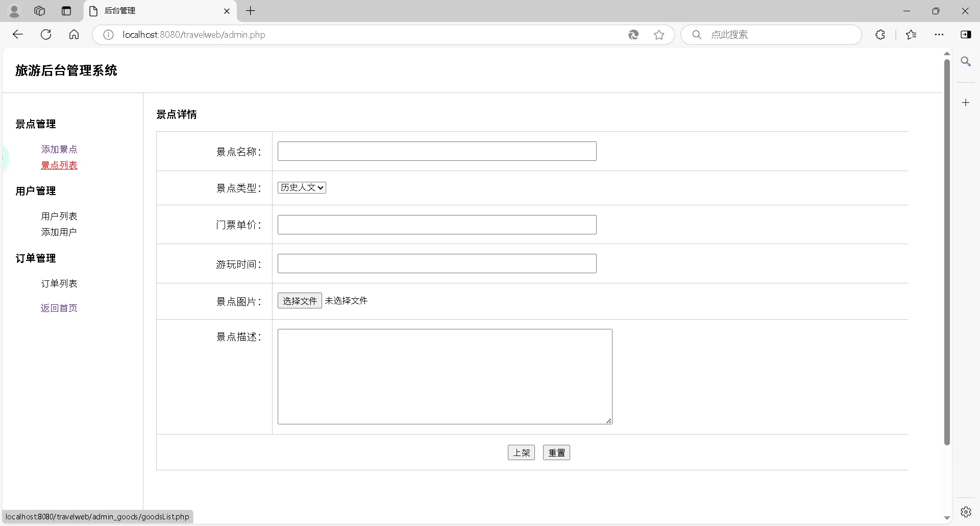The image size is (980, 526).
Task: Click the read-aloud icon in the address bar
Action: point(634,35)
